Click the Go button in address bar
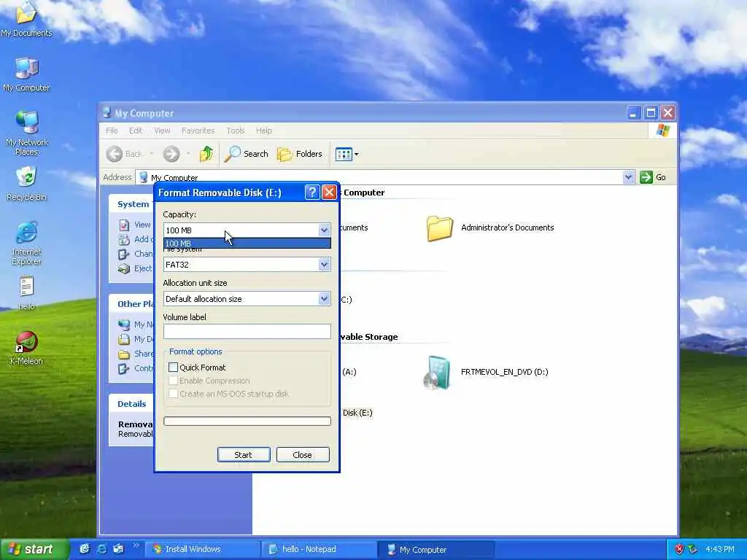Image resolution: width=747 pixels, height=560 pixels. click(653, 177)
